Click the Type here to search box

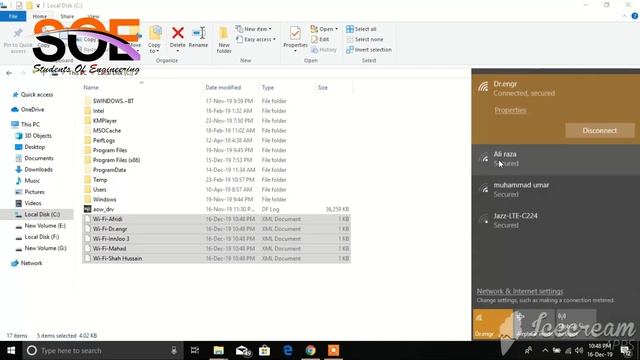pyautogui.click(x=102, y=350)
